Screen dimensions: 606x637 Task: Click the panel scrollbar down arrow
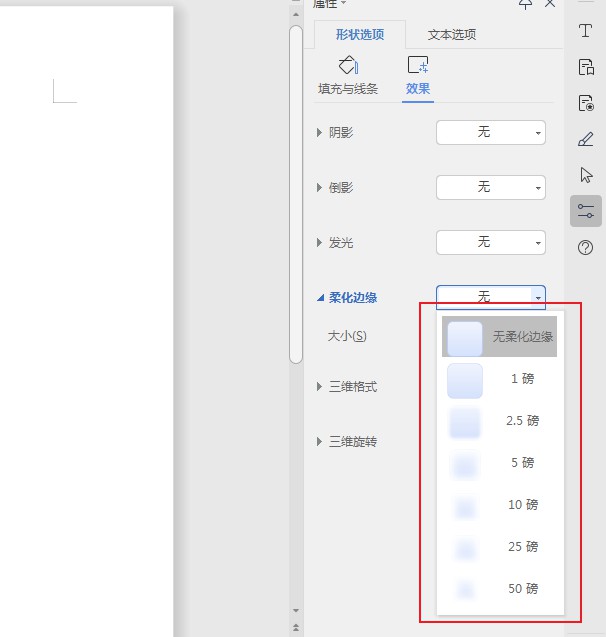point(296,611)
